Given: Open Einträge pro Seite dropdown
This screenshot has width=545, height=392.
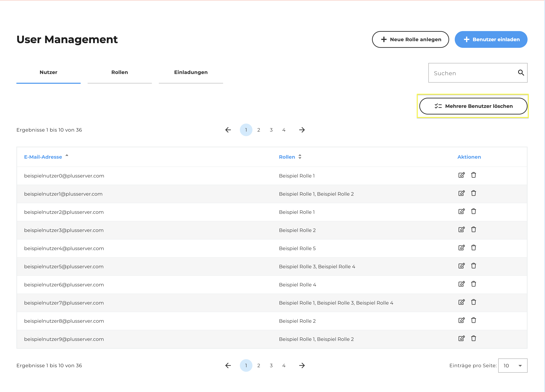Looking at the screenshot, I should [x=513, y=366].
